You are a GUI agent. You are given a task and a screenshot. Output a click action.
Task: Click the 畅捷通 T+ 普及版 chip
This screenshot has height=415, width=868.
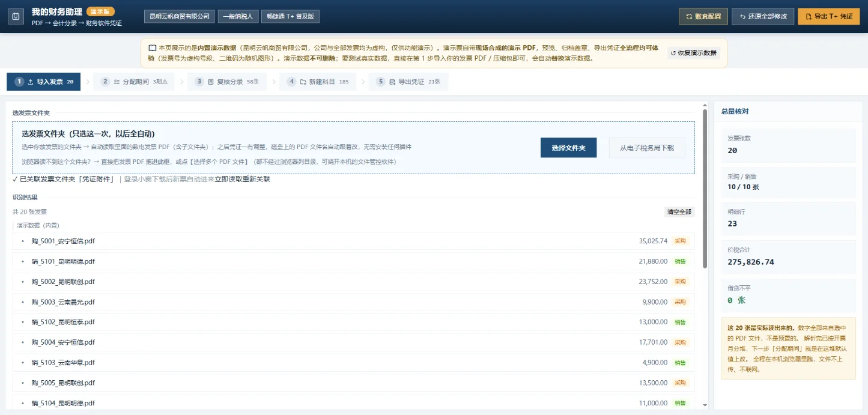pos(291,16)
